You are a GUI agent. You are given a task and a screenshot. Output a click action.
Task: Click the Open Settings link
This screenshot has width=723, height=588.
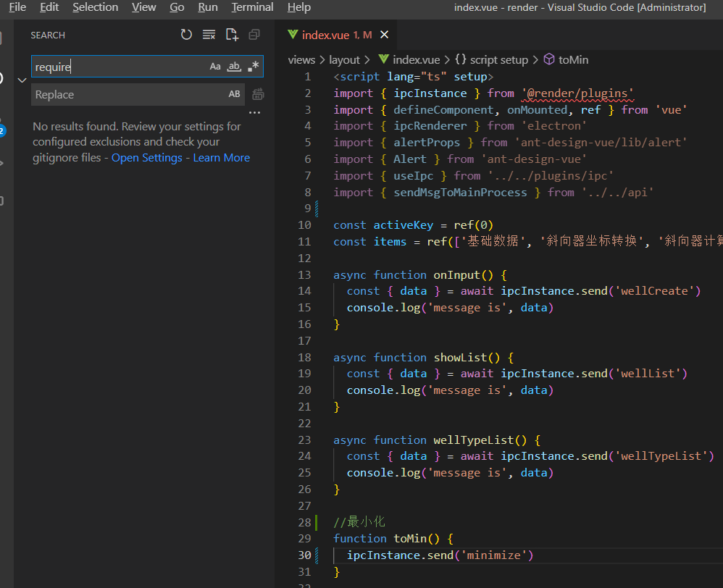146,157
